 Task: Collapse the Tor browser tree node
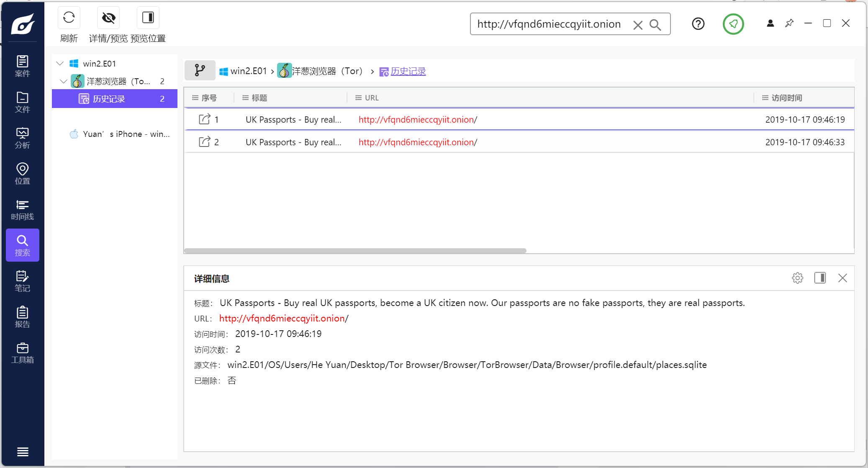click(x=63, y=81)
